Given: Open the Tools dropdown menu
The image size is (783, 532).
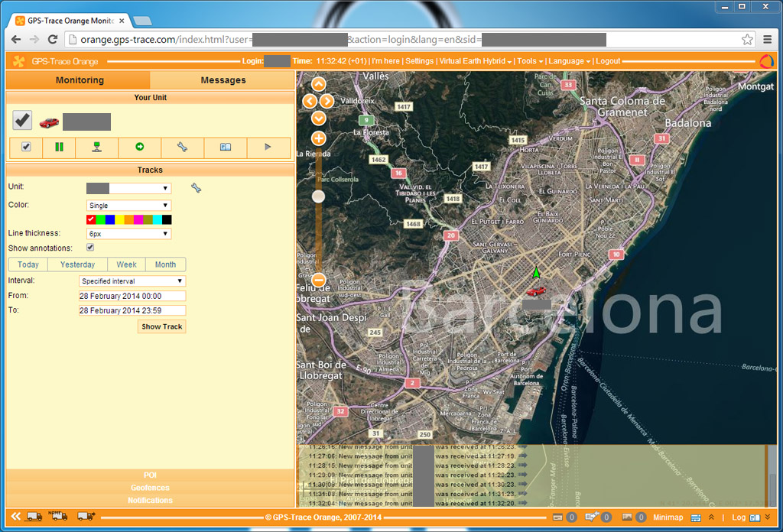Looking at the screenshot, I should coord(529,61).
